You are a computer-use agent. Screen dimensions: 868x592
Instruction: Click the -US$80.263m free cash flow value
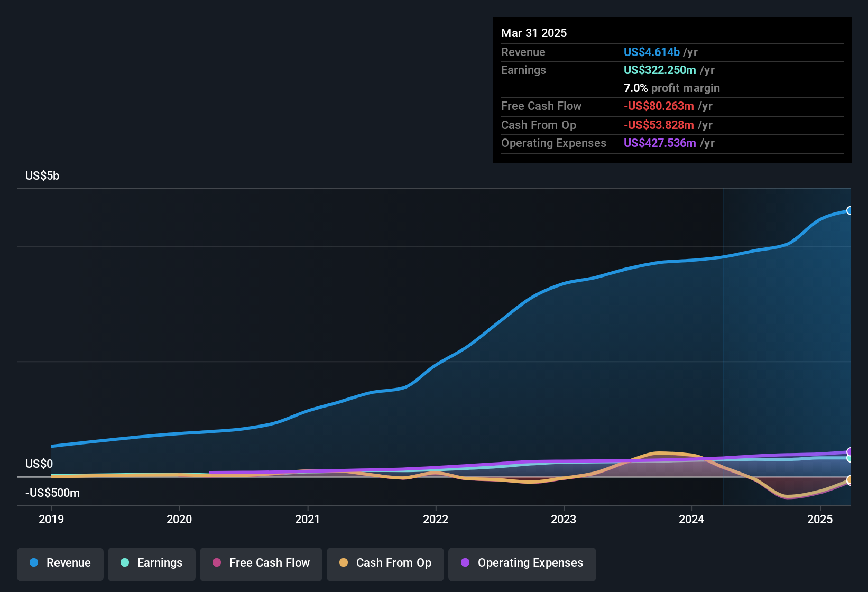point(659,106)
